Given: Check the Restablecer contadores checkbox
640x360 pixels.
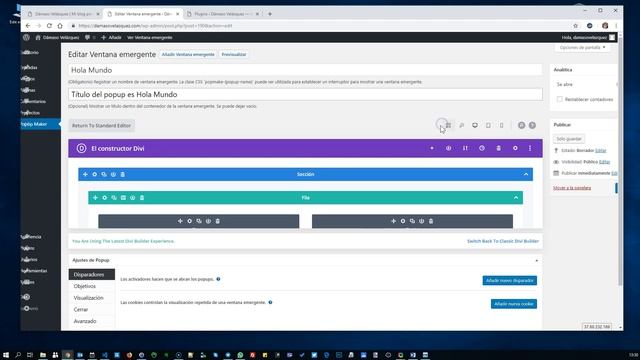Looking at the screenshot, I should tap(560, 99).
